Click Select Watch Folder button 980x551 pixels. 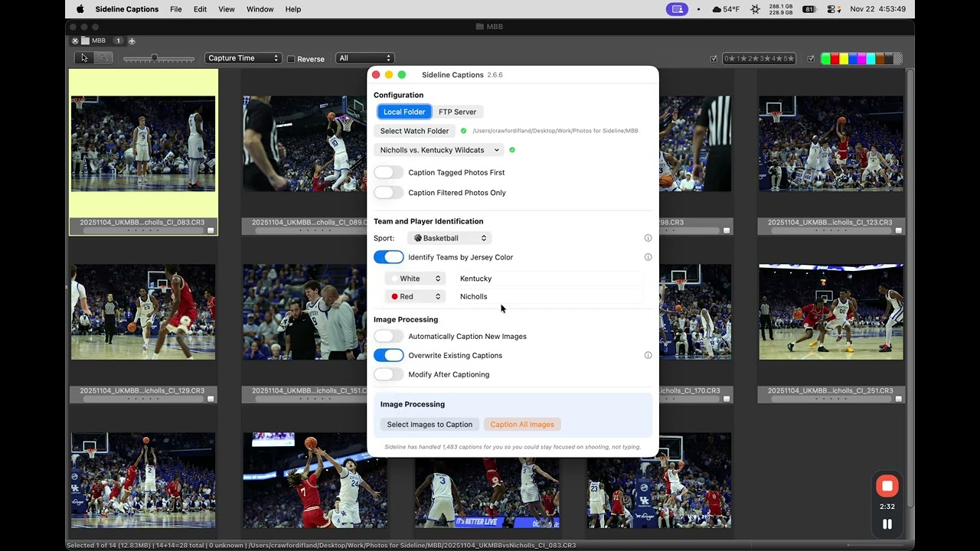click(x=414, y=131)
